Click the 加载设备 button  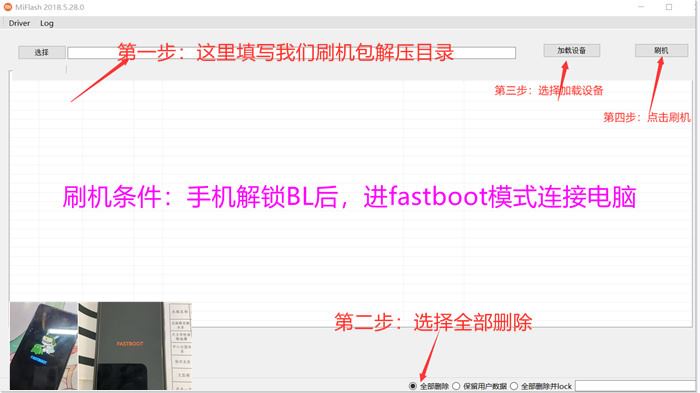click(x=571, y=50)
